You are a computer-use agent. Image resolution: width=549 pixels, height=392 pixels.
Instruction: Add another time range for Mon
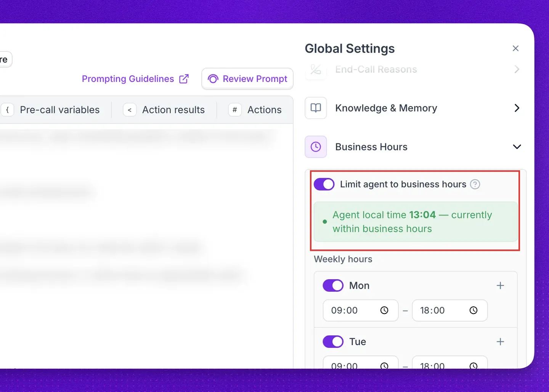pos(500,285)
